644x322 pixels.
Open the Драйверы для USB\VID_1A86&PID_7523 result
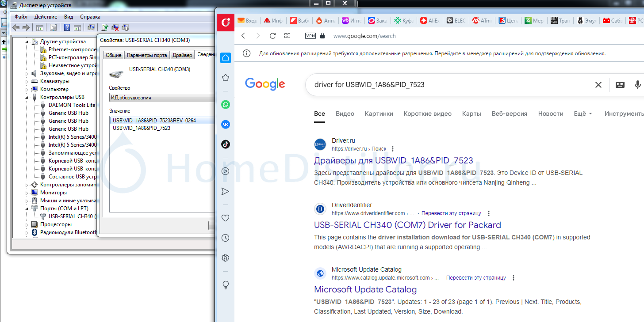tap(393, 160)
